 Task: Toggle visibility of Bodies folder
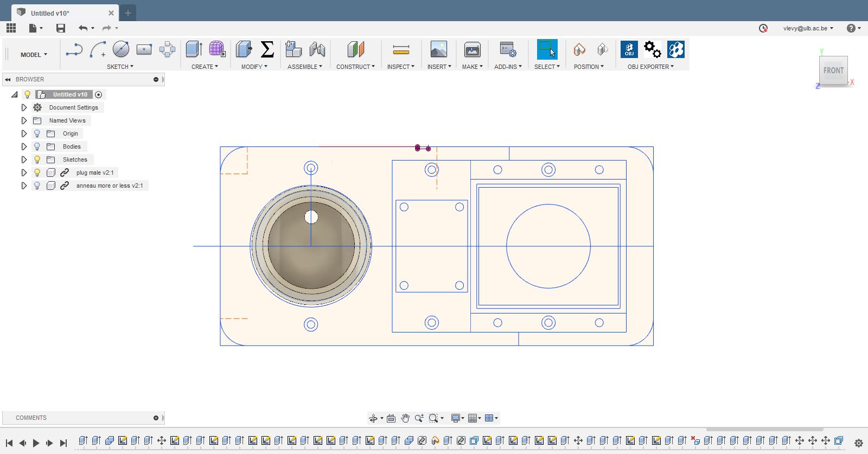(x=37, y=146)
